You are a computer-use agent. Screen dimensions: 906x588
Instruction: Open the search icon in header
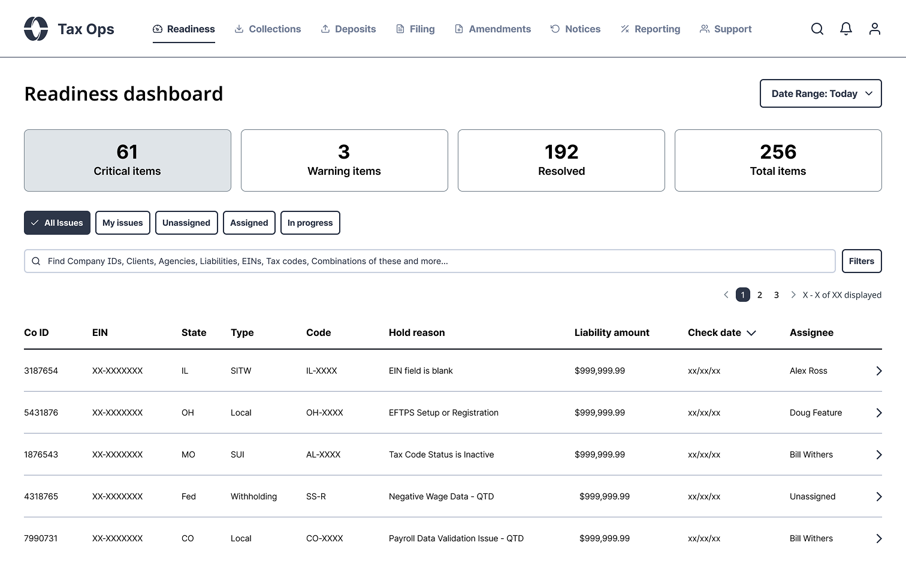point(817,29)
